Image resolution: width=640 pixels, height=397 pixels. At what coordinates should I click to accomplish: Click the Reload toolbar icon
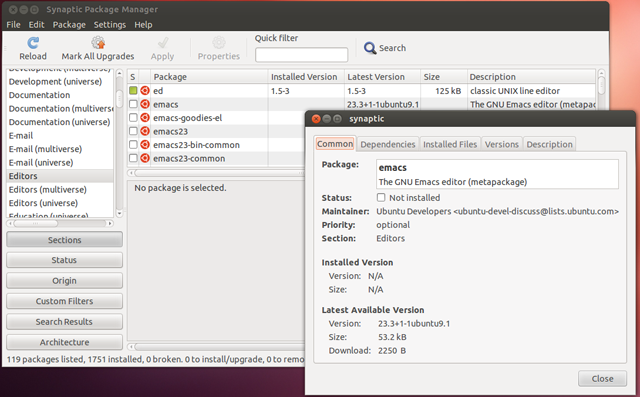pos(33,43)
